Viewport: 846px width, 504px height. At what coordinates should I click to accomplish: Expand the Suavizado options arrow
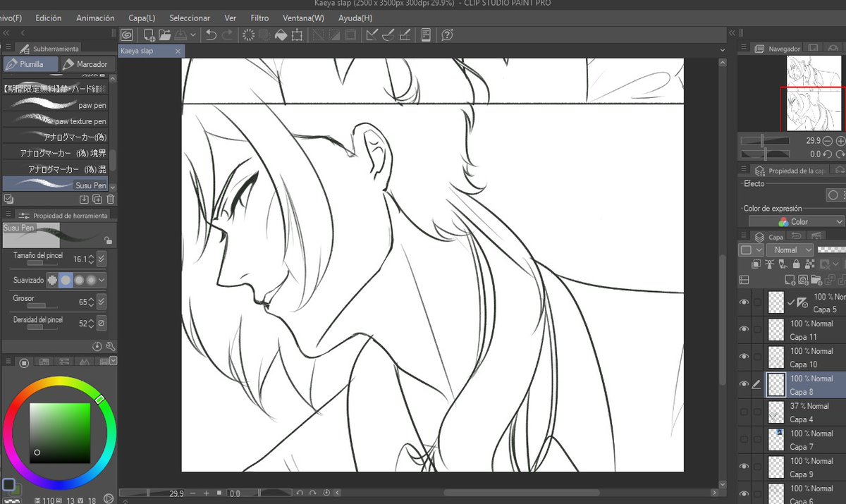103,281
